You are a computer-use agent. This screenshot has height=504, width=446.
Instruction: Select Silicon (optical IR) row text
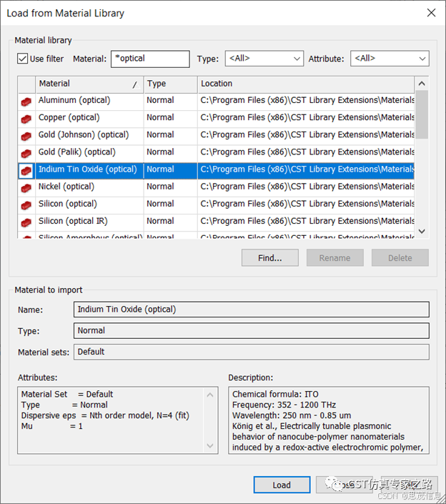tap(73, 221)
